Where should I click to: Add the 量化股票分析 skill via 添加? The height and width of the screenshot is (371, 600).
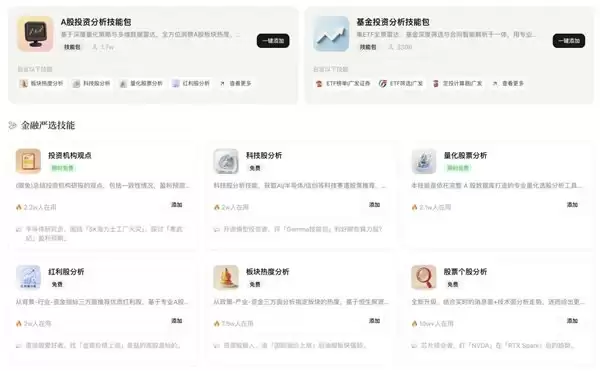(x=572, y=205)
